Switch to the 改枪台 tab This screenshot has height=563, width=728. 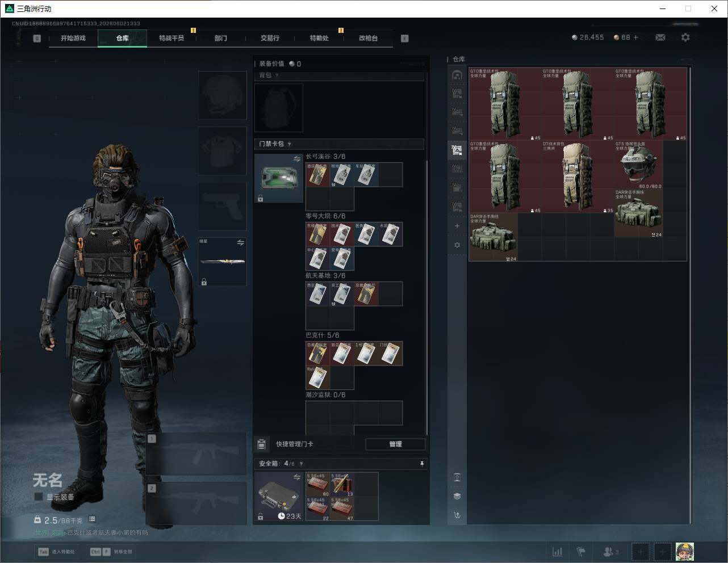coord(368,38)
